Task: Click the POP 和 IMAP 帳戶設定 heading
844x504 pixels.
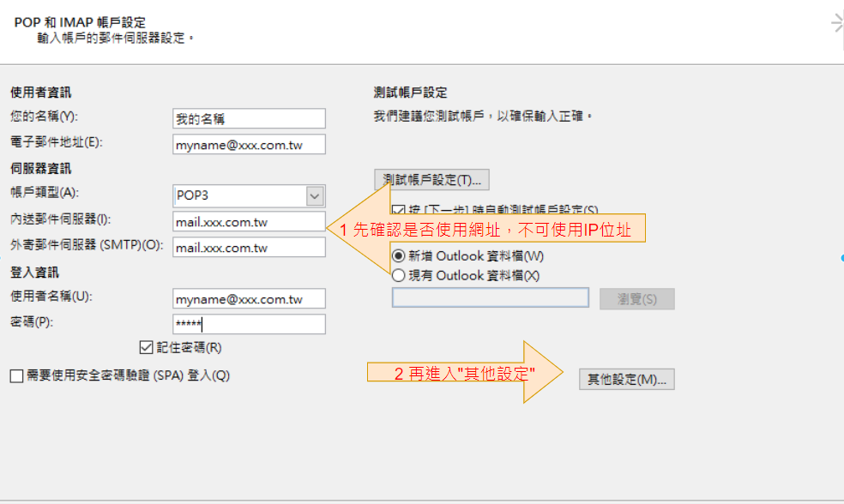Action: (80, 21)
